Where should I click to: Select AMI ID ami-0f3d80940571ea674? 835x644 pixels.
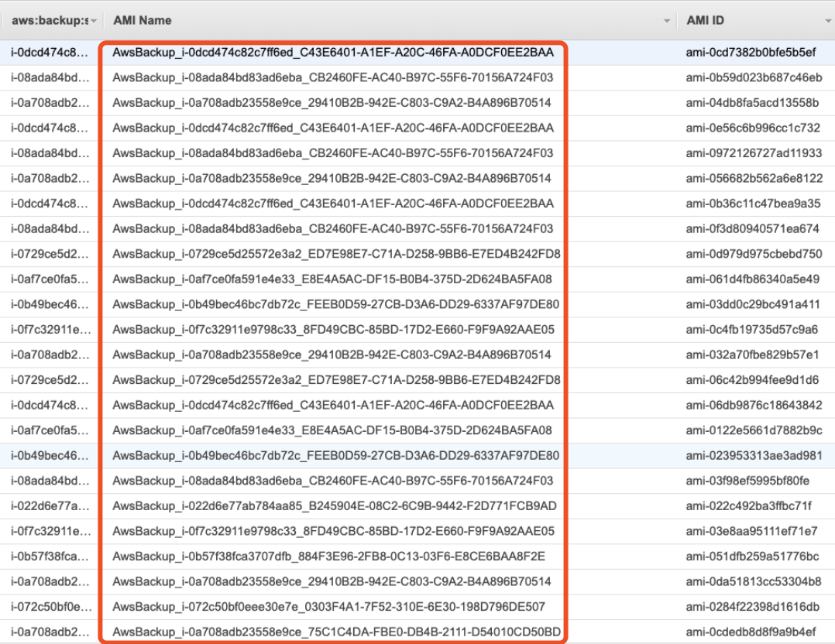pyautogui.click(x=752, y=229)
